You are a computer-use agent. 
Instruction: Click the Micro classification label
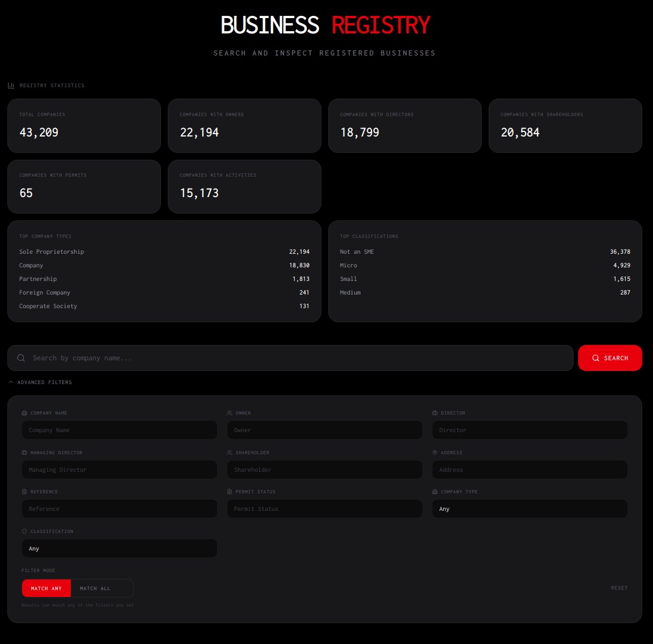[348, 266]
